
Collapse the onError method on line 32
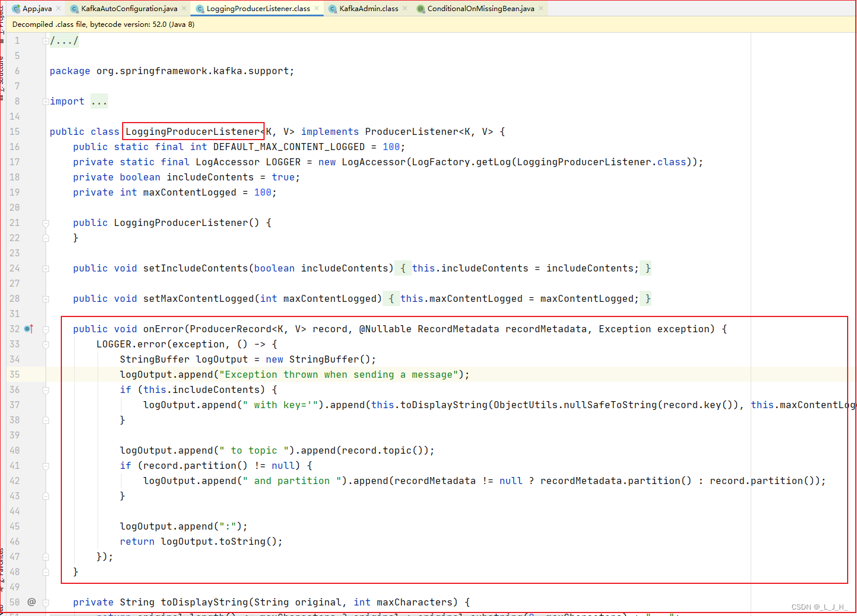pos(46,329)
